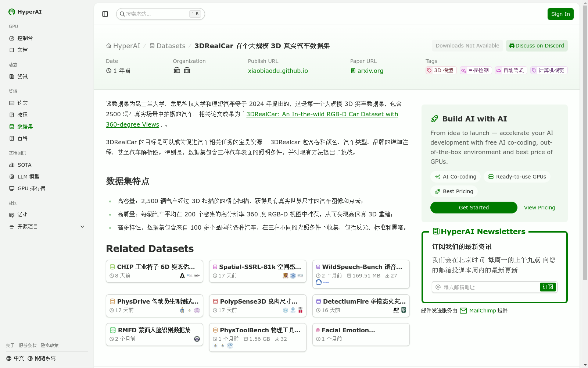Open 隐私政策 footer link
The width and height of the screenshot is (588, 368).
click(50, 346)
